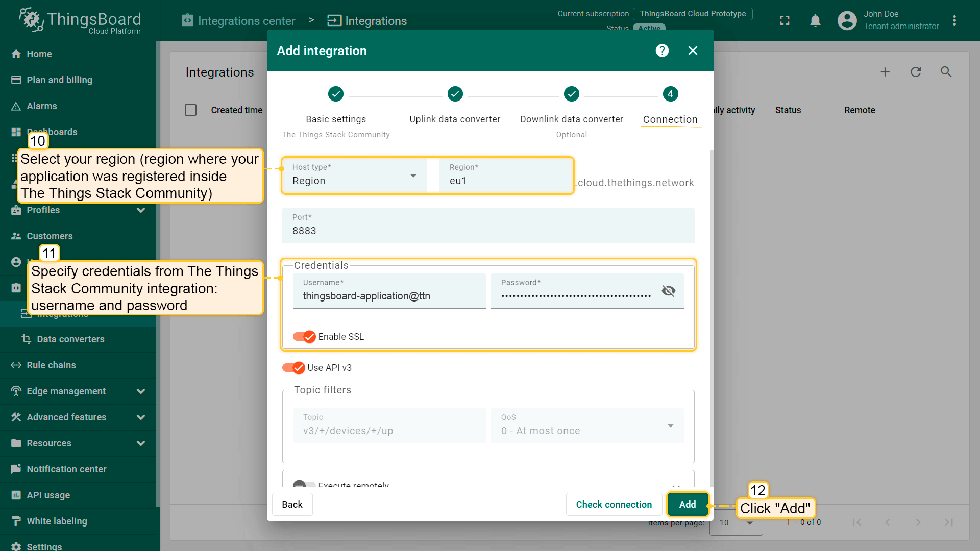Click the Port input field
This screenshot has height=551, width=980.
[x=487, y=231]
